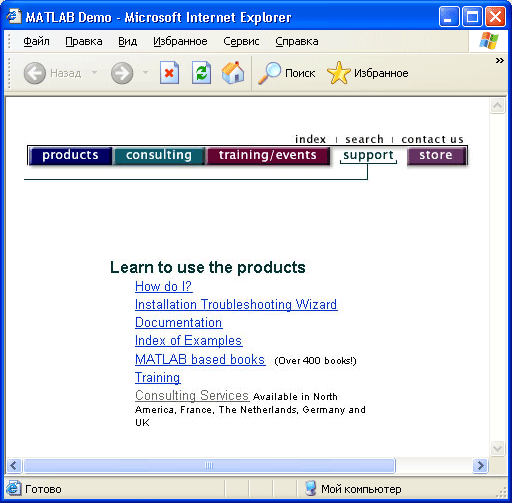Open the Training link
This screenshot has width=512, height=503.
[x=158, y=378]
